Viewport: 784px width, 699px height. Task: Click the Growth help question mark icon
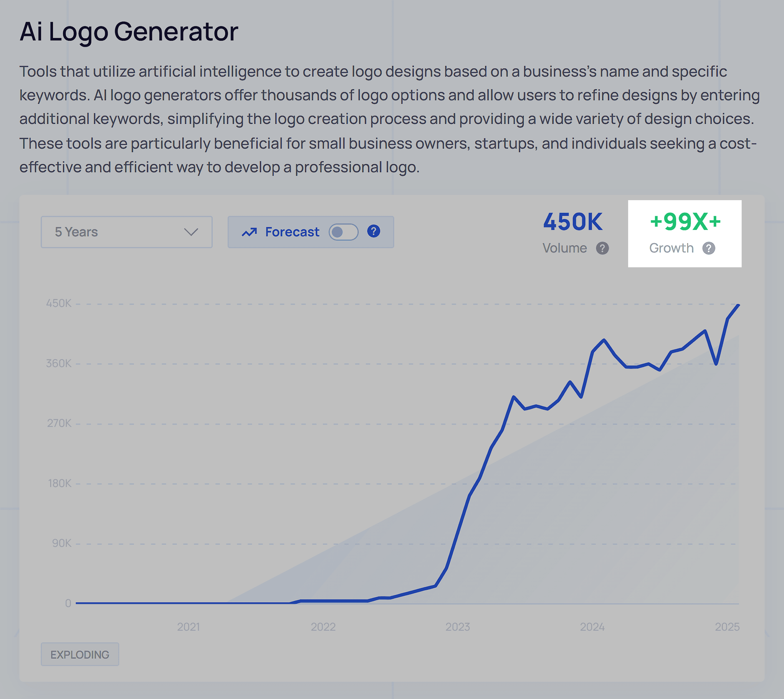[708, 248]
